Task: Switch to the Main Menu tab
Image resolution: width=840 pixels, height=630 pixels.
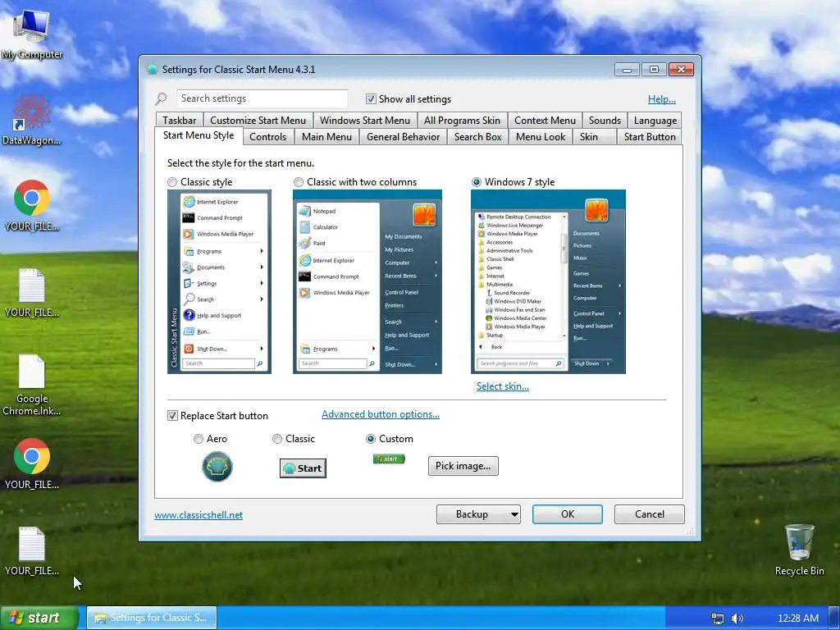Action: (326, 137)
